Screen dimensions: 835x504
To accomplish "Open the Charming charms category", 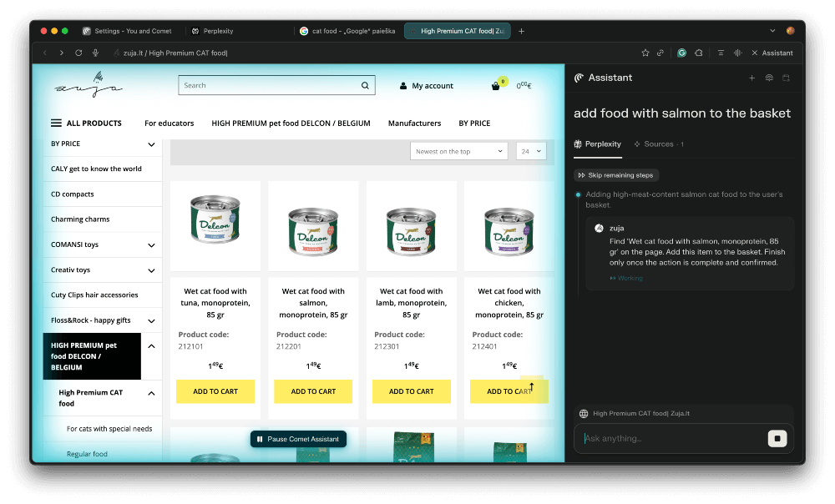I will point(80,219).
